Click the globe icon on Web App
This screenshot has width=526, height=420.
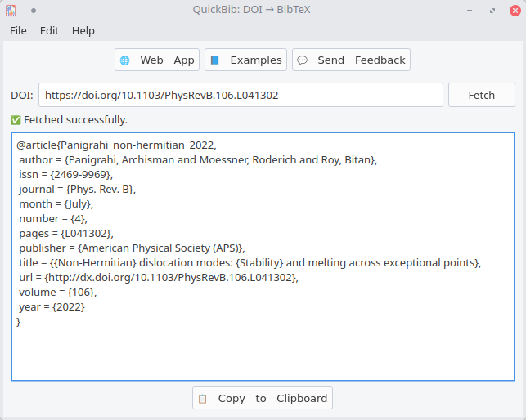click(x=125, y=60)
